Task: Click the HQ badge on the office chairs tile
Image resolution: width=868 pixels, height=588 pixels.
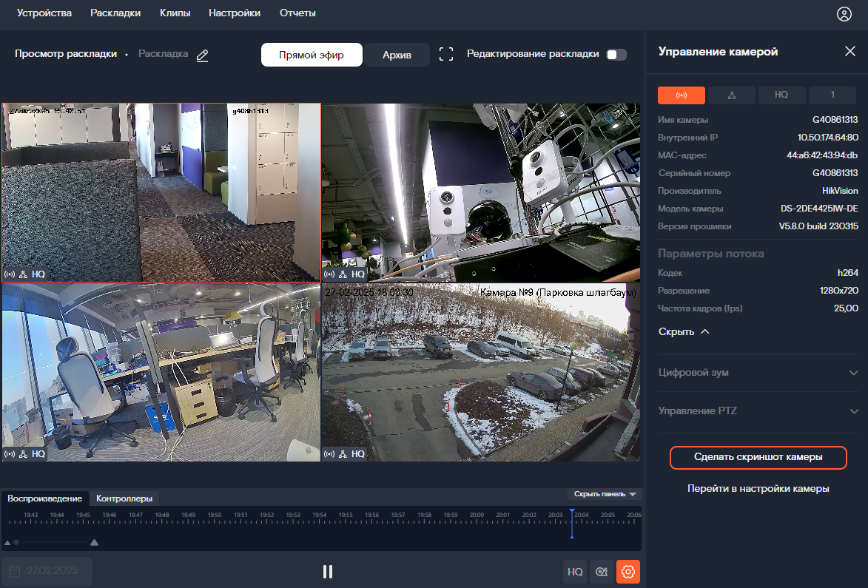Action: (38, 454)
